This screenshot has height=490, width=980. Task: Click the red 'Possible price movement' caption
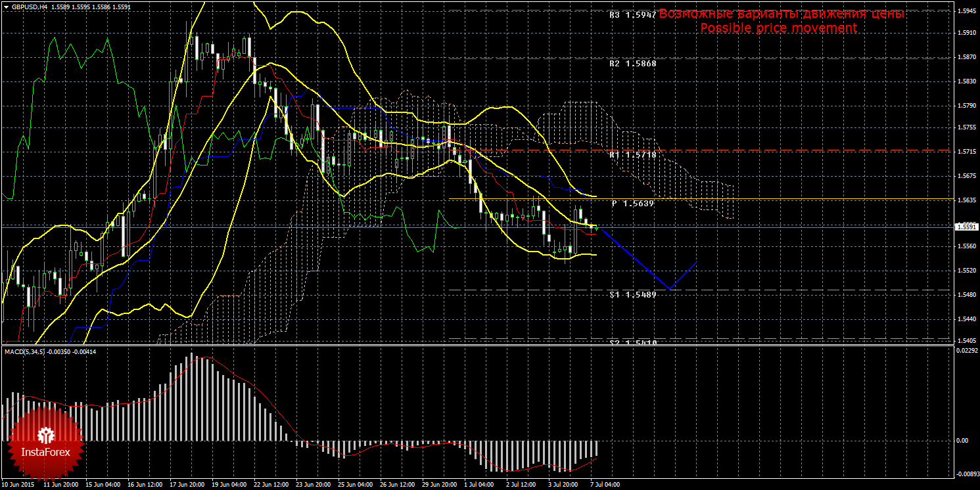[x=778, y=28]
